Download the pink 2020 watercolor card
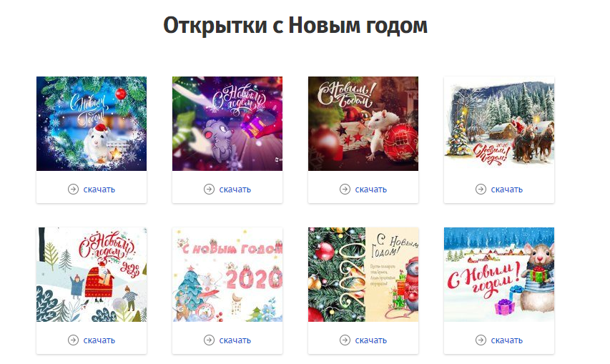Viewport: 610px width, 364px height. click(235, 340)
